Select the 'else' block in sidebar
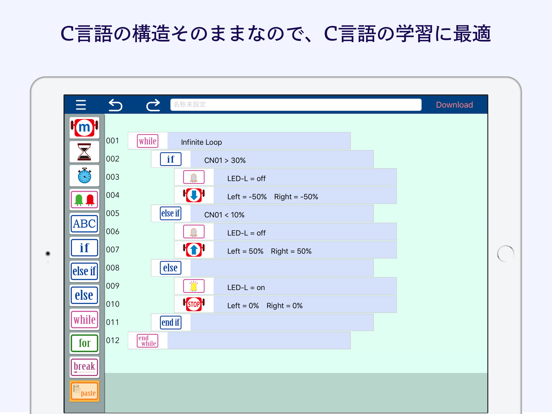 point(84,295)
